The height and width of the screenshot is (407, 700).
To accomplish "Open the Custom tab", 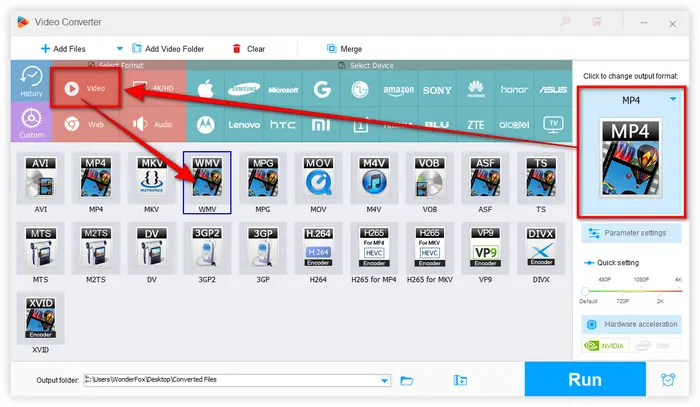I will tap(31, 122).
